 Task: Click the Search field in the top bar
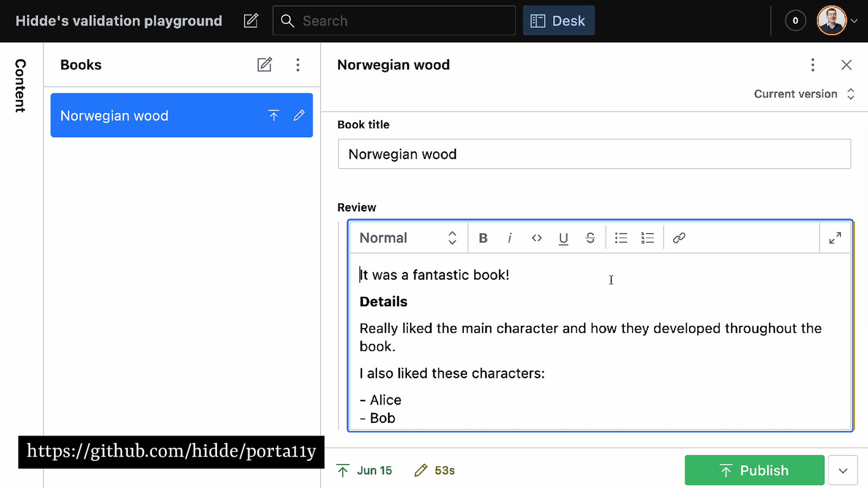[x=394, y=21]
